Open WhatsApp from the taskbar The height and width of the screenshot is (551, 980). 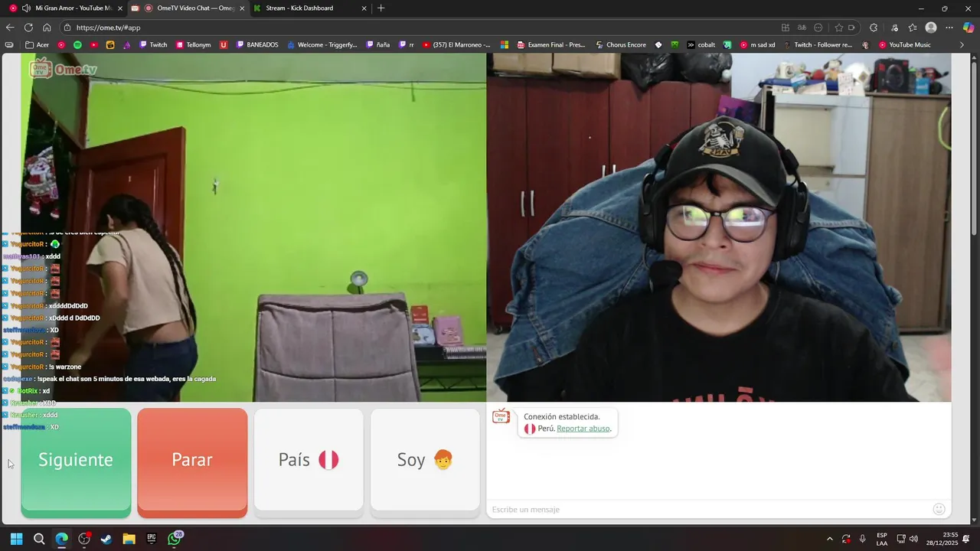[x=175, y=539]
